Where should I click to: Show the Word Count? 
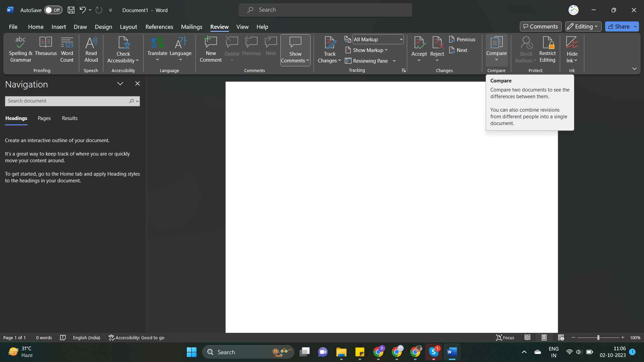67,49
